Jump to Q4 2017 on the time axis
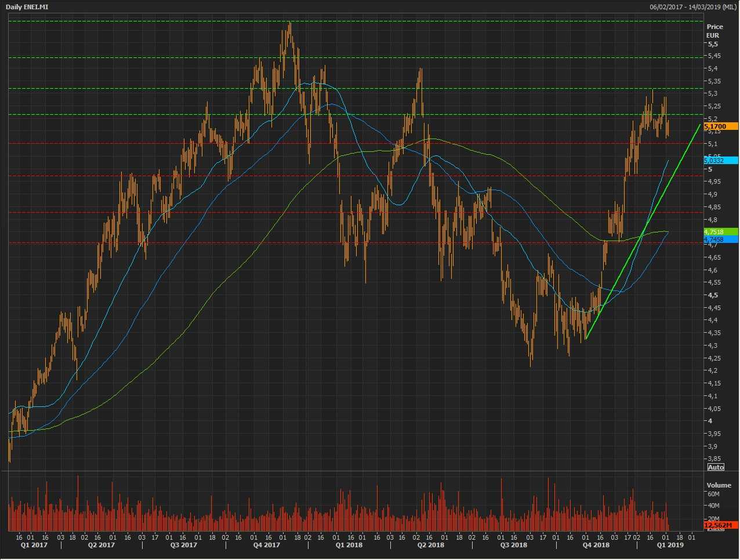This screenshot has width=740, height=560. click(266, 545)
